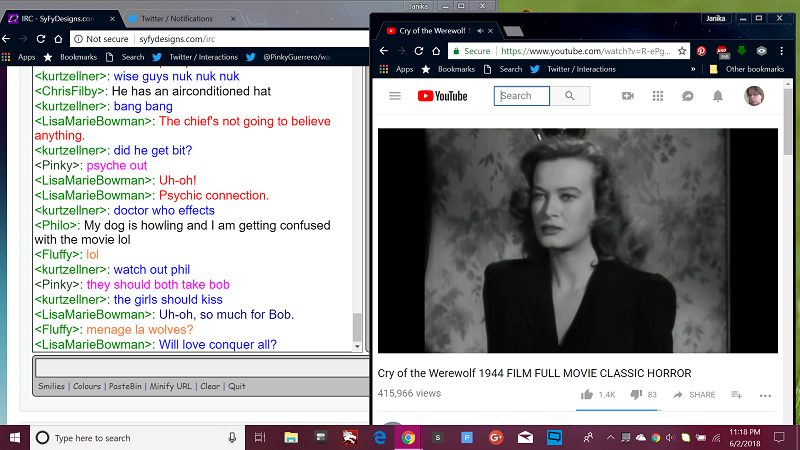Click IRC chat scrollbar down arrow
Viewport: 800px width, 450px height.
(x=357, y=346)
